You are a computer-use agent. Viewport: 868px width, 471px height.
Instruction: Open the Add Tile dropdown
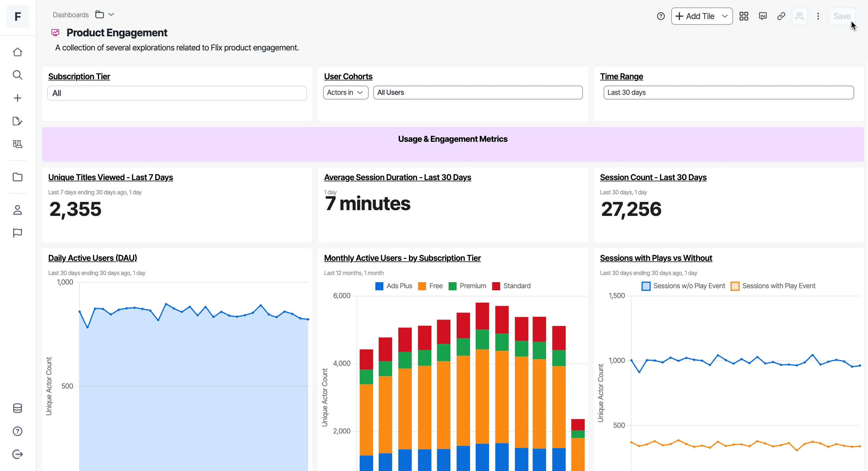click(x=702, y=16)
